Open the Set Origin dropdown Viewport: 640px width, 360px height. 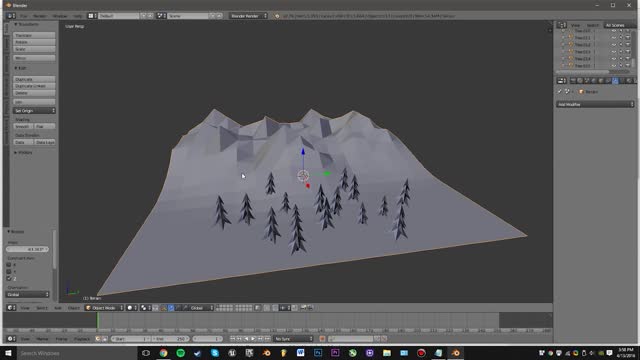tap(34, 111)
